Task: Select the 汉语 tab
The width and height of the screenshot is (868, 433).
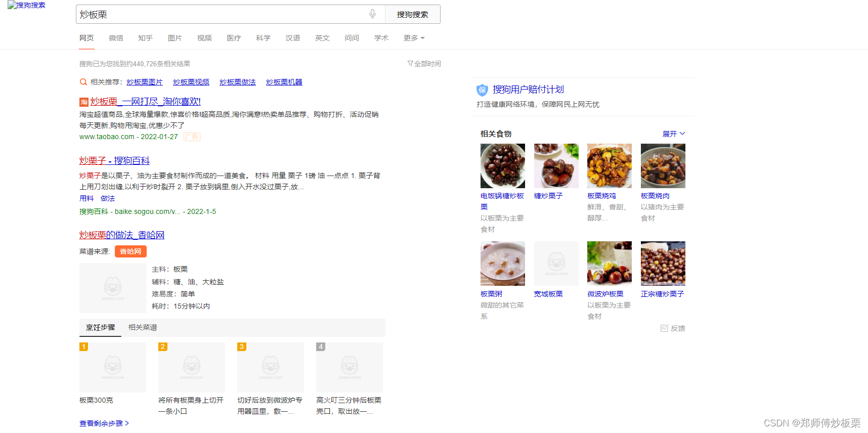Action: click(292, 38)
